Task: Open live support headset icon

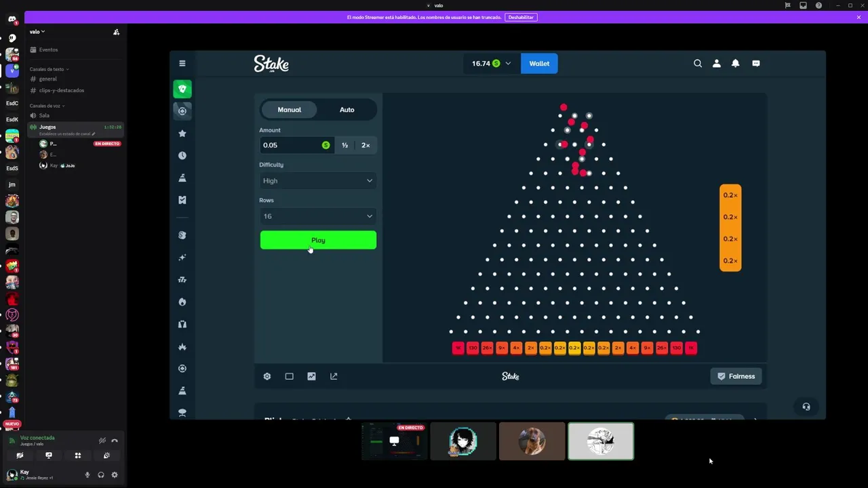Action: [x=806, y=407]
